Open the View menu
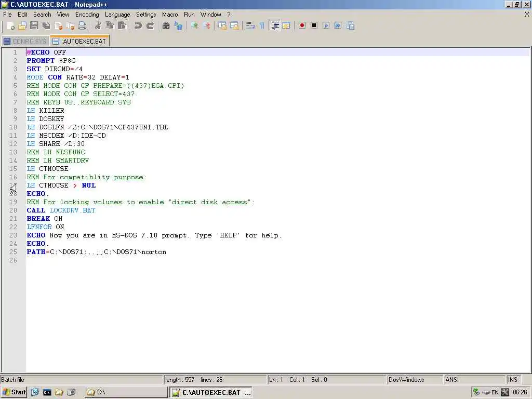Viewport: 532px width, 399px height. 63,15
